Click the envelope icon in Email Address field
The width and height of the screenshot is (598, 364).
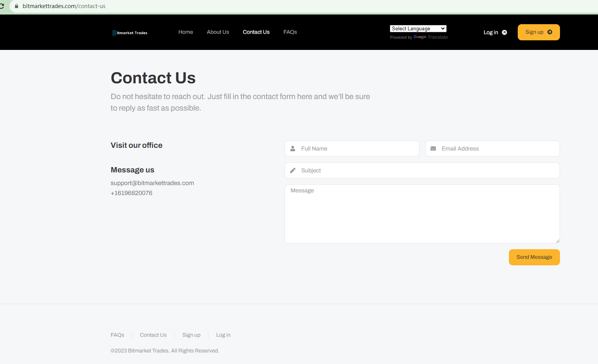tap(433, 149)
